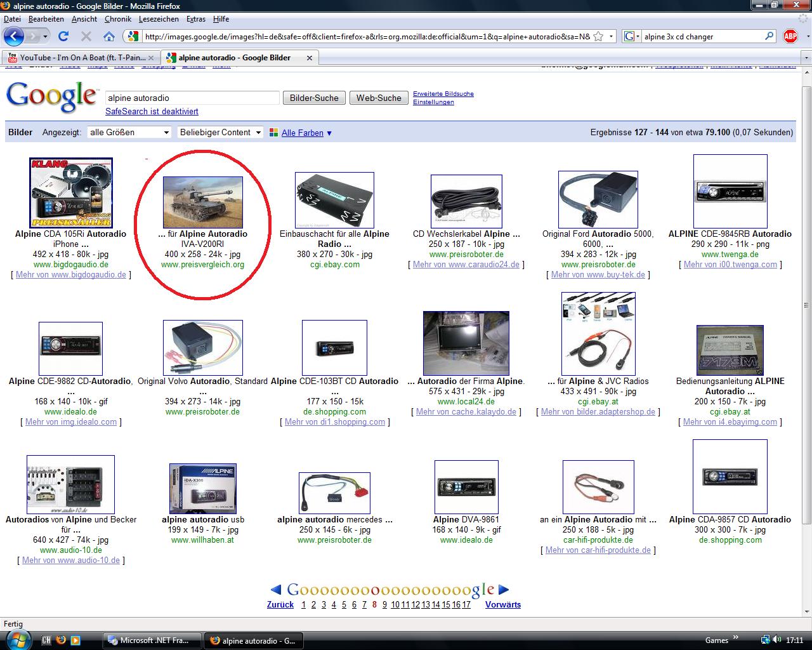This screenshot has height=650, width=812.
Task: Click the Google logo
Action: 52,98
